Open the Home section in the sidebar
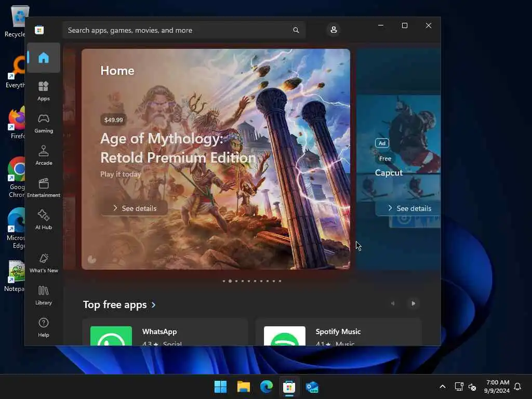 tap(44, 58)
